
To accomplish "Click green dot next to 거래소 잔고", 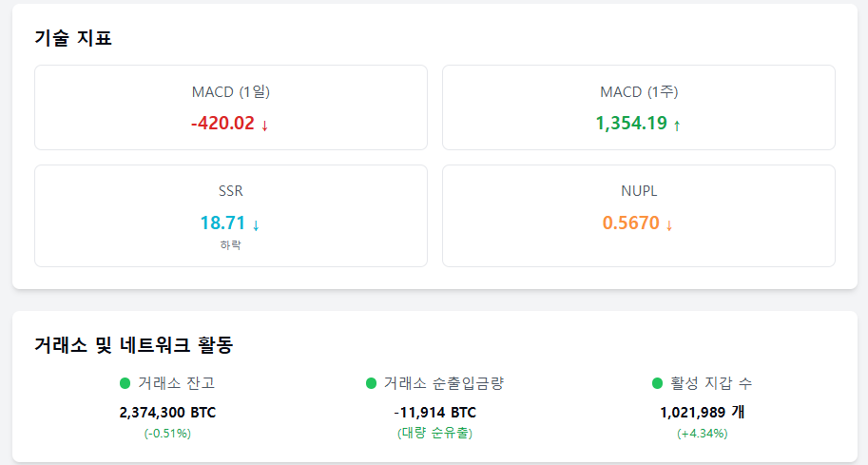I will click(125, 383).
